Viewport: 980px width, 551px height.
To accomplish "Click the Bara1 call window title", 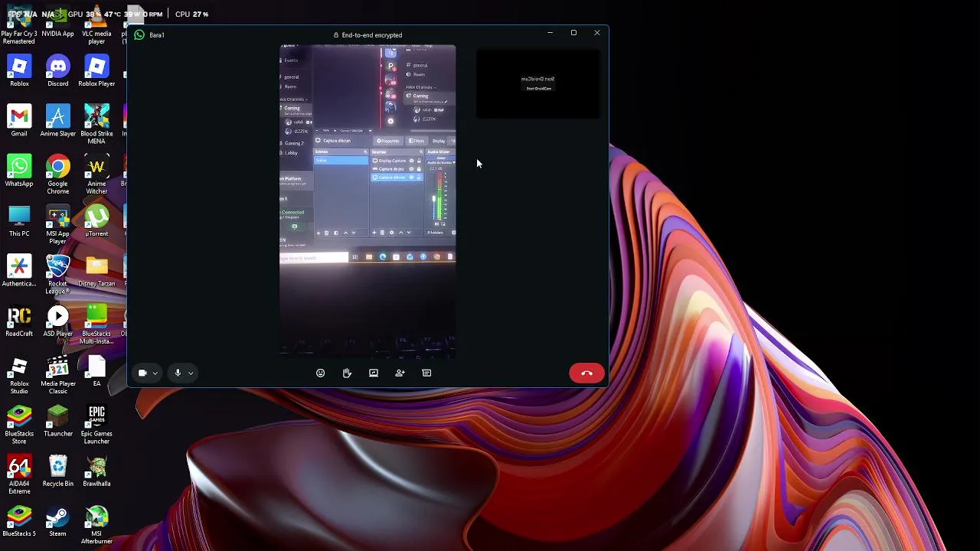I will (157, 34).
